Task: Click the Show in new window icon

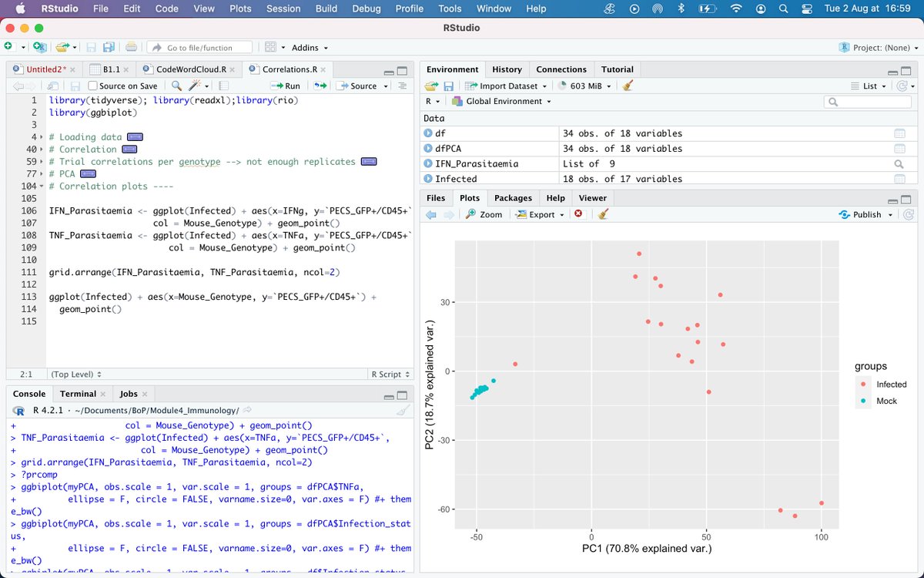Action: coord(53,86)
